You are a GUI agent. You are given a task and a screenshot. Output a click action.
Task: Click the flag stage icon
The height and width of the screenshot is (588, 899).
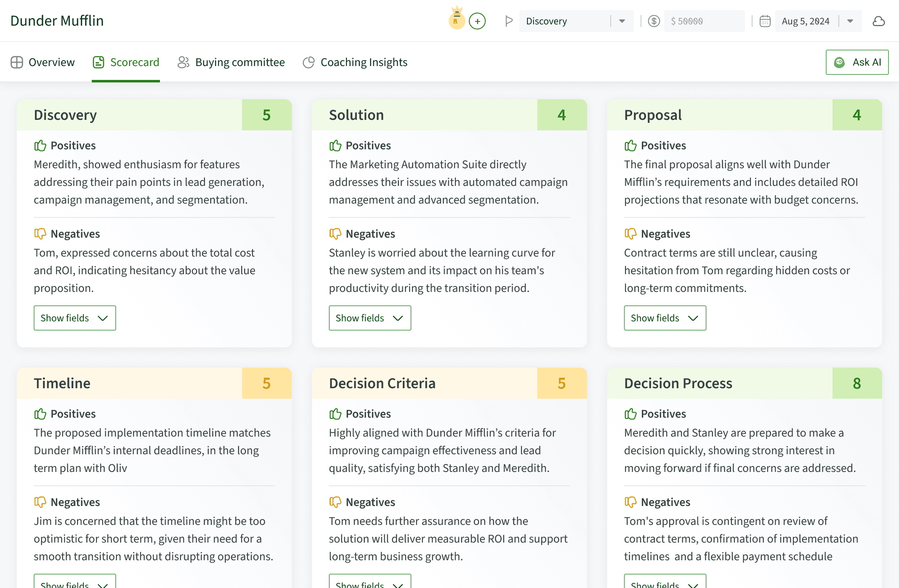click(x=509, y=21)
